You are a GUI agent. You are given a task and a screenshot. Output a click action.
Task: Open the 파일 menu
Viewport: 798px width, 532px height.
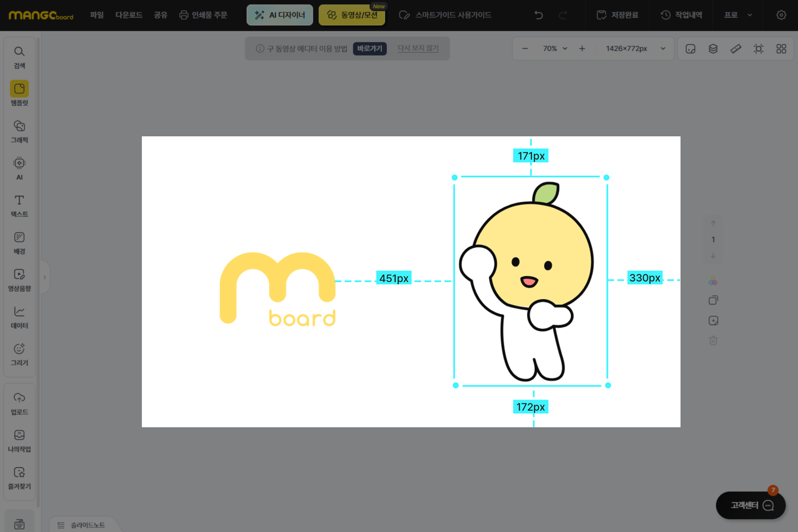click(x=97, y=15)
